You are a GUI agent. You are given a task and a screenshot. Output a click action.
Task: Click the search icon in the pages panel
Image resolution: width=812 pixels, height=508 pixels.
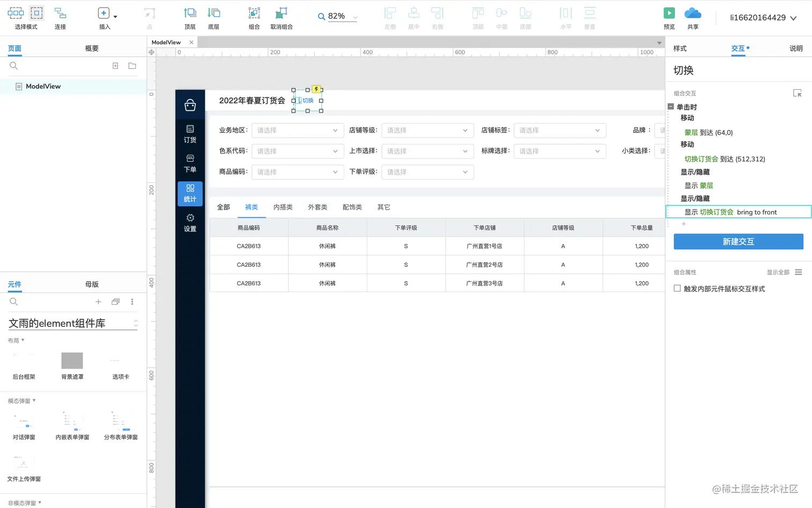pos(14,66)
